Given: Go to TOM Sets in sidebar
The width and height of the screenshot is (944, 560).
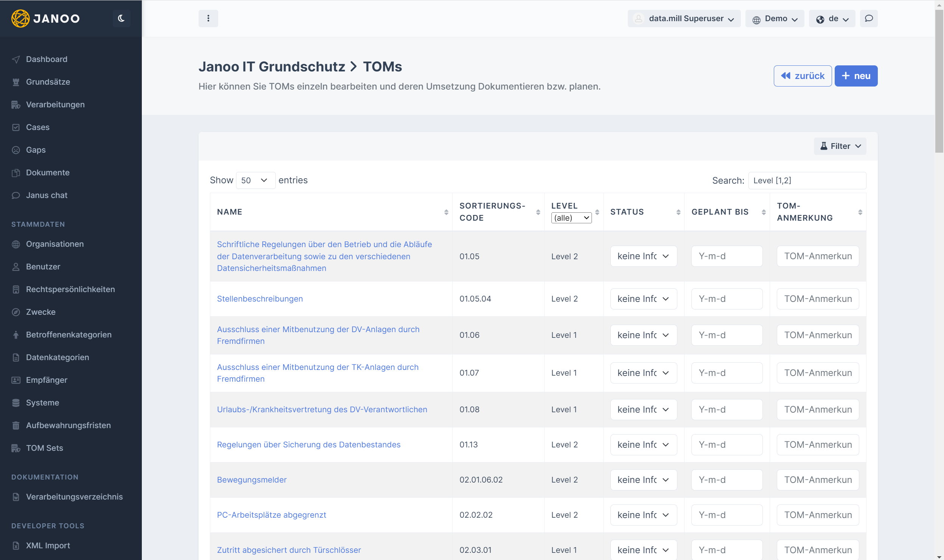Looking at the screenshot, I should pyautogui.click(x=44, y=448).
